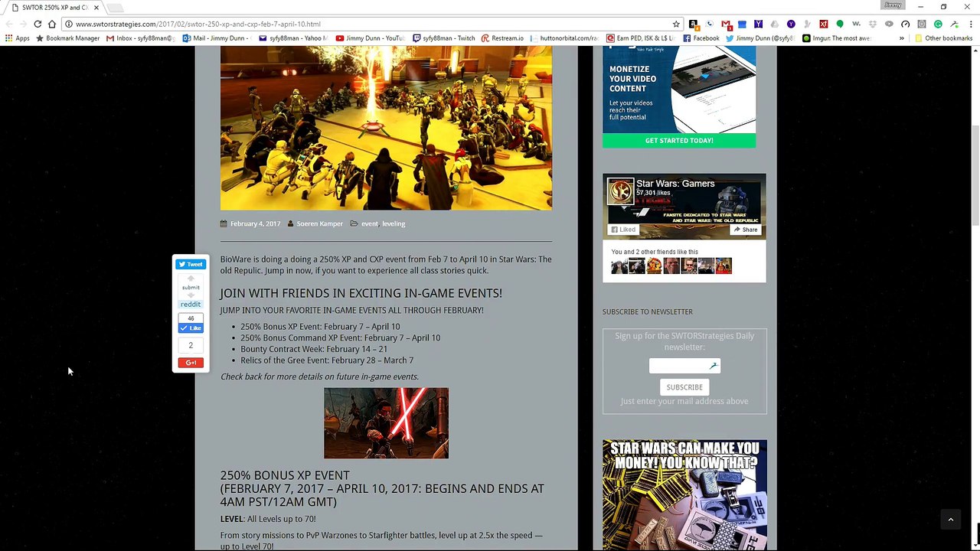The width and height of the screenshot is (980, 551).
Task: Open the Other bookmarks folder
Action: (944, 38)
